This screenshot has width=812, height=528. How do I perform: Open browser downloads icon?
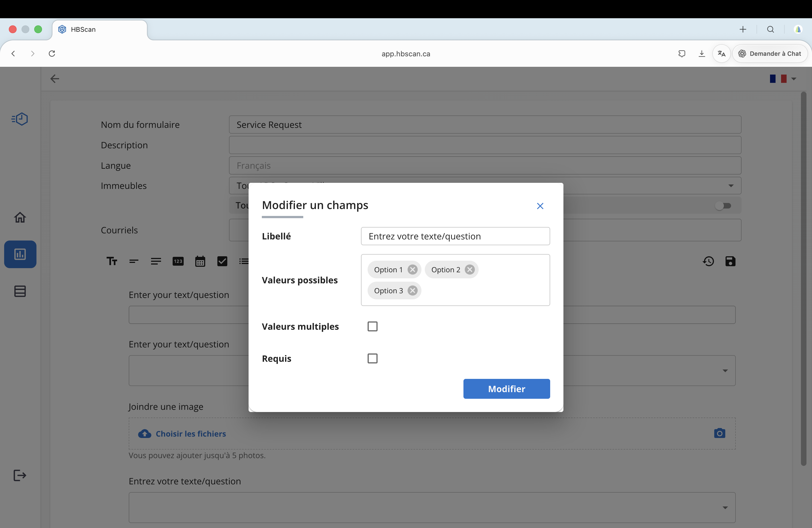[x=702, y=54]
